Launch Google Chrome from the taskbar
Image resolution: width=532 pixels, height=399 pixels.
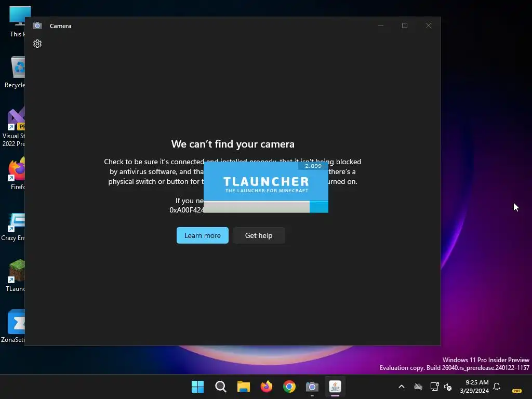pos(289,387)
